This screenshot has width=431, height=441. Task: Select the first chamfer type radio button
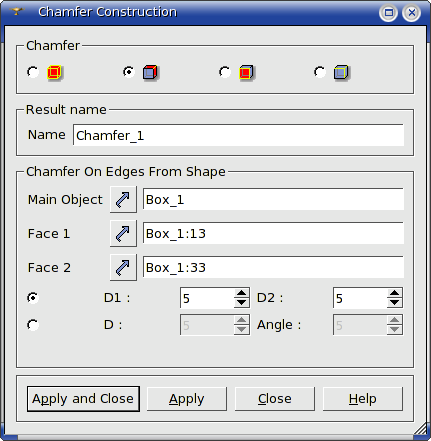33,72
